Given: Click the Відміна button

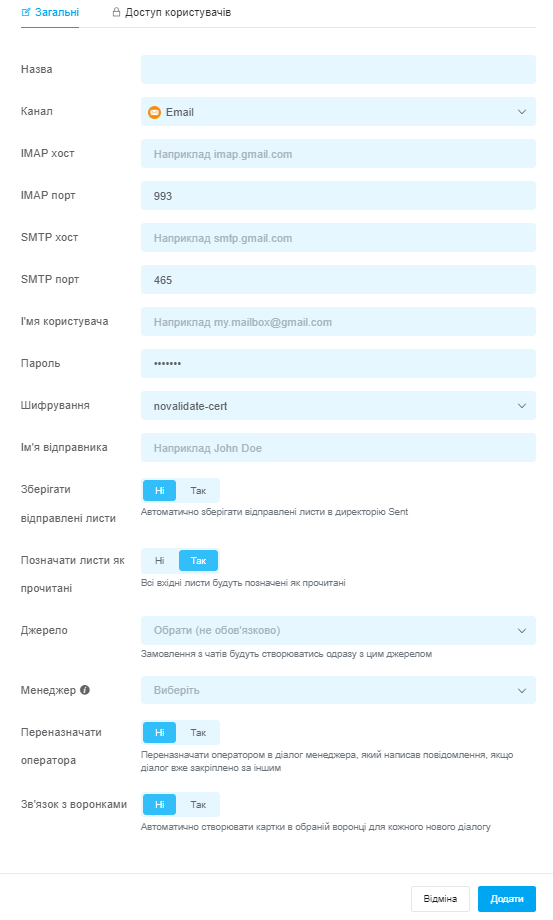Looking at the screenshot, I should pyautogui.click(x=440, y=899).
